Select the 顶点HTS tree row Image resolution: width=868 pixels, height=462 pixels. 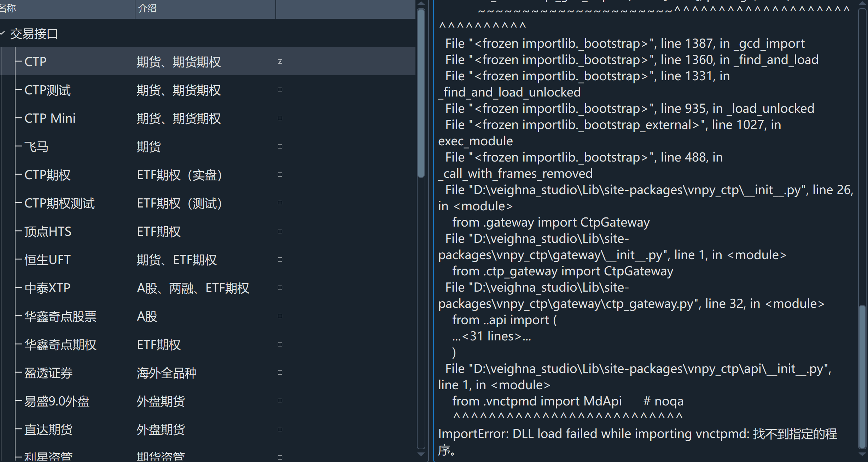coord(48,232)
